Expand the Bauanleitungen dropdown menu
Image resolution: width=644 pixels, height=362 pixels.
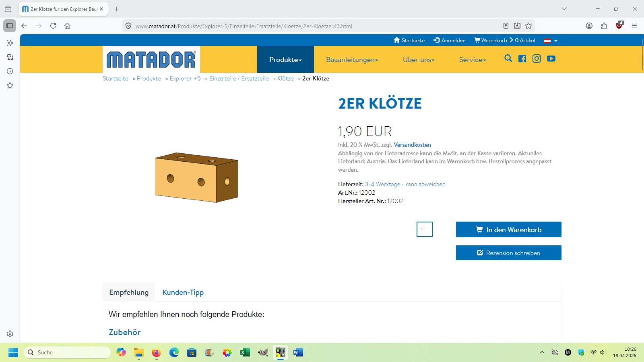pos(352,60)
